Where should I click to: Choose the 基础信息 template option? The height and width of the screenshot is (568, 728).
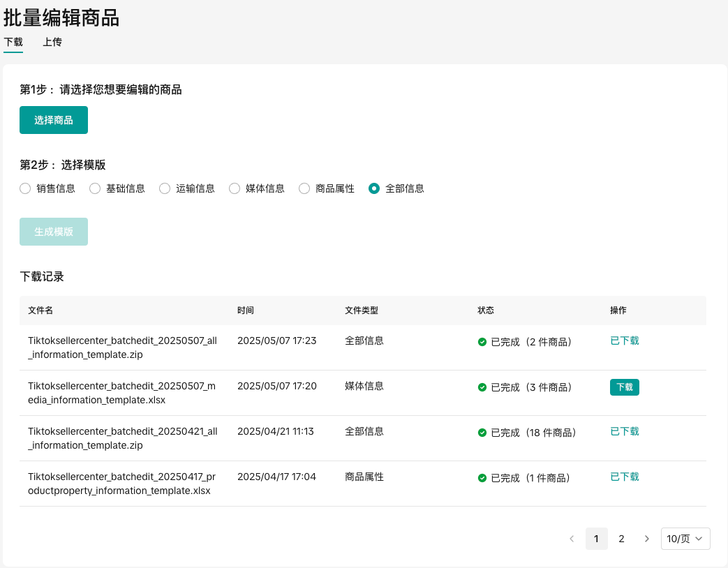point(95,188)
